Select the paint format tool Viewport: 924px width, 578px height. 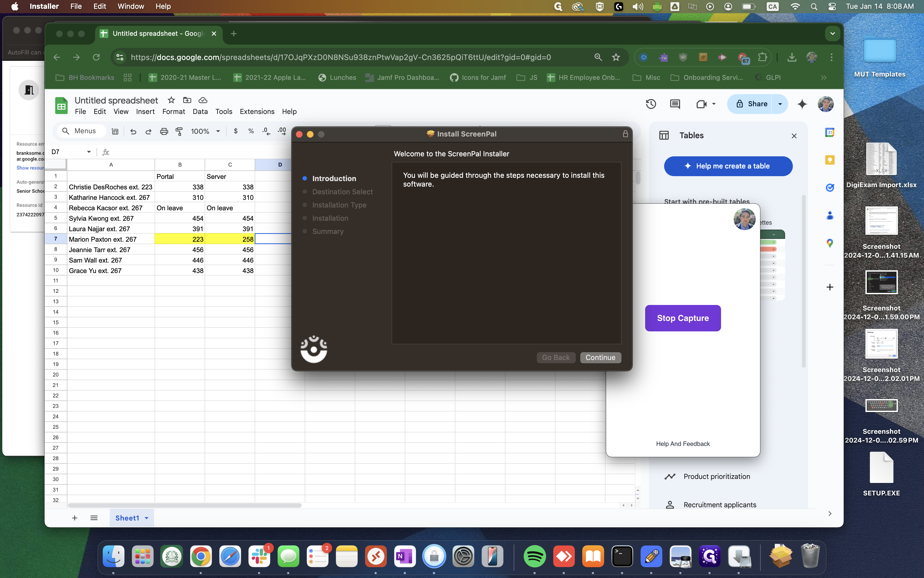tap(179, 131)
